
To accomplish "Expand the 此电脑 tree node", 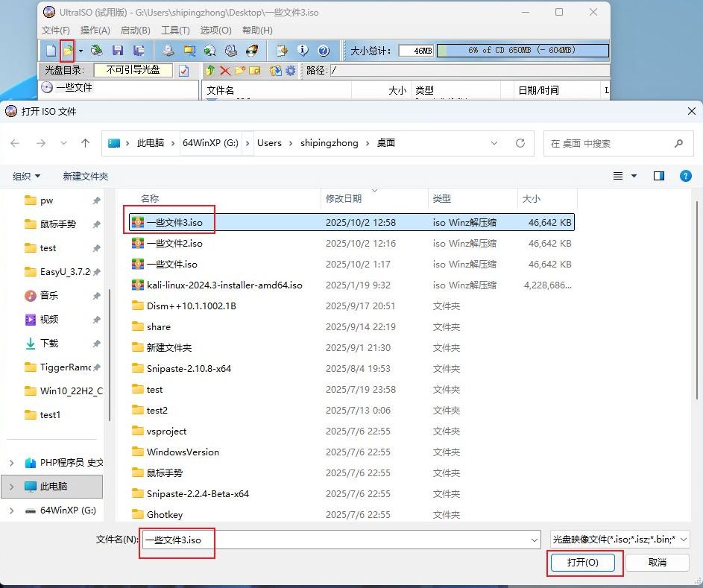I will click(11, 487).
